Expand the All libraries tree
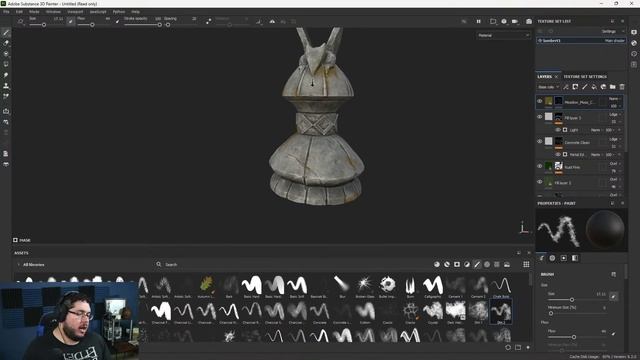Screen dimensions: 640x360 (18, 264)
